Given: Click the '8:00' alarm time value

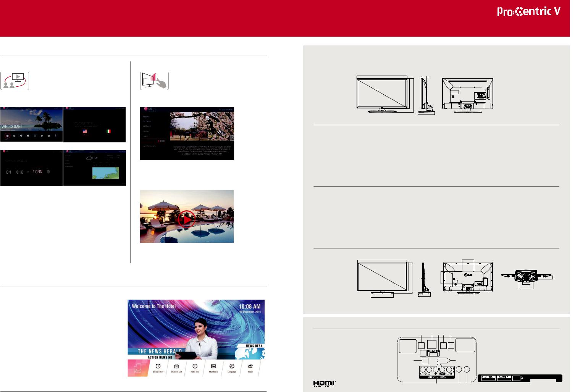Looking at the screenshot, I should click(x=20, y=172).
